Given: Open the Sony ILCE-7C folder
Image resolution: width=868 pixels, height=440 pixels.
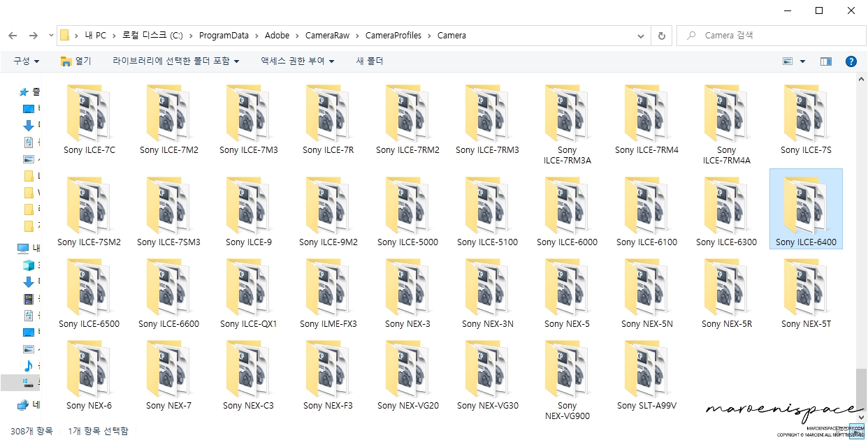Looking at the screenshot, I should tap(89, 119).
